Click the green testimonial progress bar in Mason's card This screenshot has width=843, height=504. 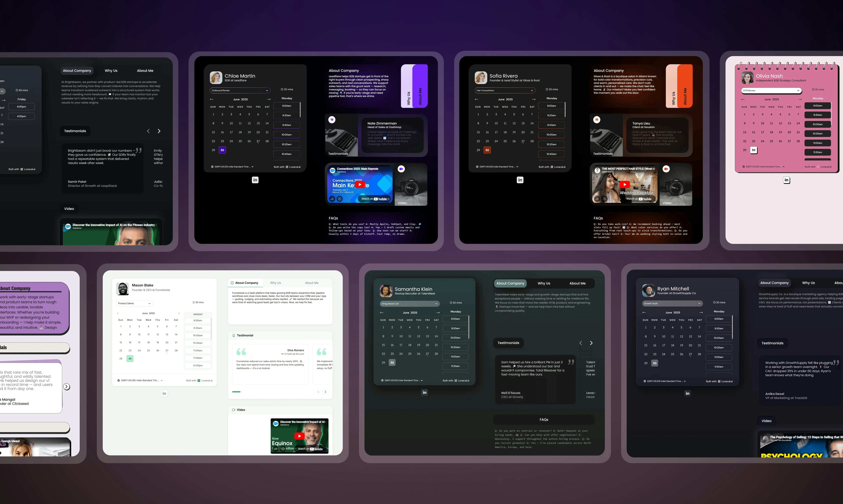coord(237,392)
